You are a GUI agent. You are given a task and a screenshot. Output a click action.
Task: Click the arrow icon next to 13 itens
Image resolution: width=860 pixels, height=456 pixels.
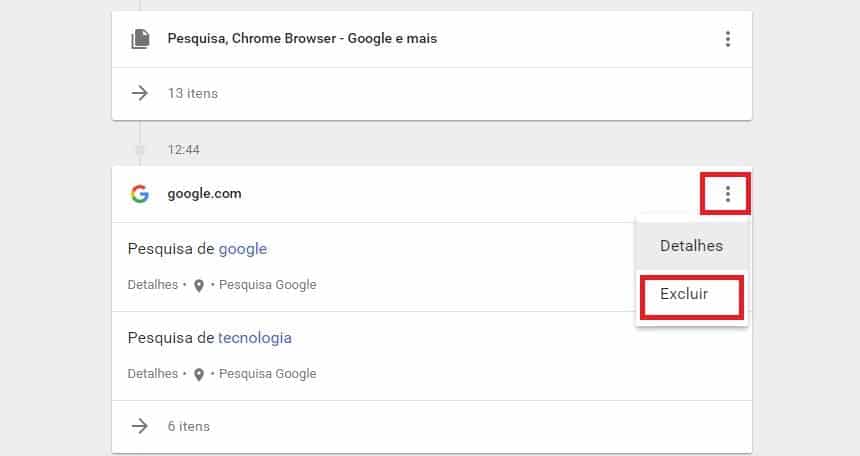[x=140, y=93]
